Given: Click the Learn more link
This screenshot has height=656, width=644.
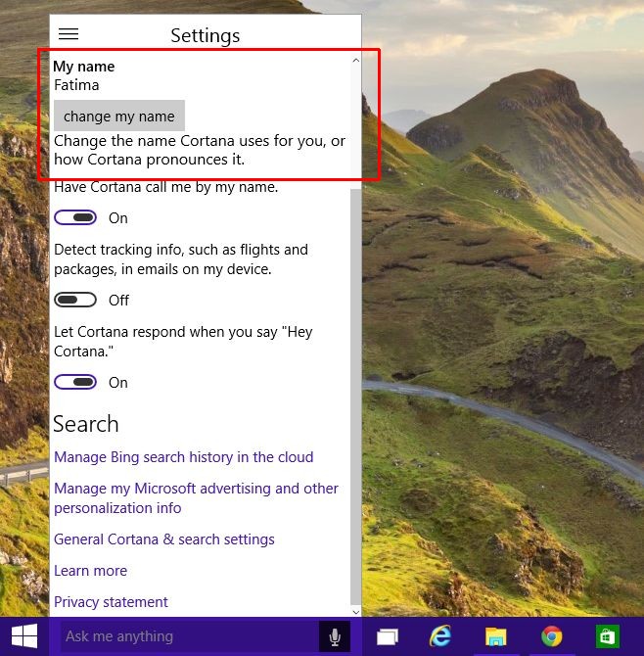Looking at the screenshot, I should (x=90, y=571).
